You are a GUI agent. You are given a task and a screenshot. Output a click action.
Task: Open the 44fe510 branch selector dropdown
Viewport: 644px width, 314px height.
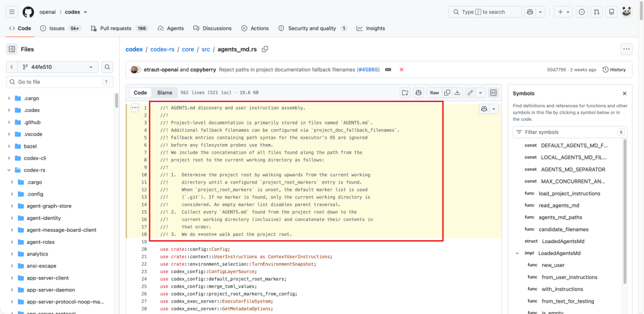point(57,67)
